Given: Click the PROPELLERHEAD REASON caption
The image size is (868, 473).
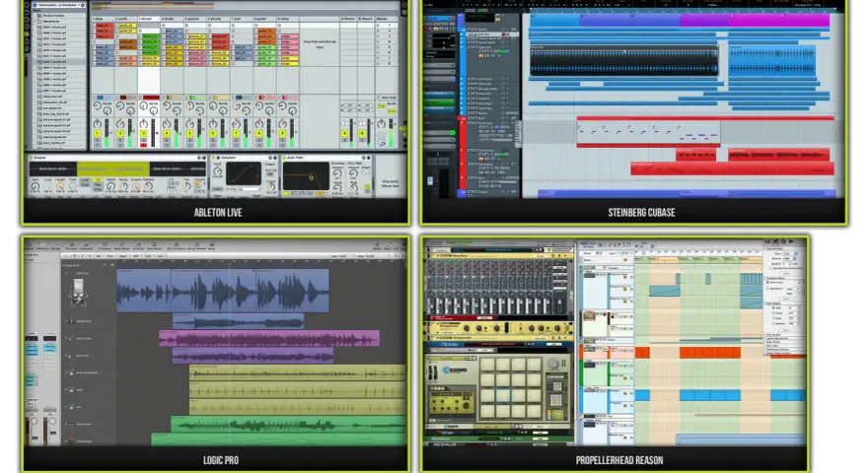Looking at the screenshot, I should pos(618,460).
